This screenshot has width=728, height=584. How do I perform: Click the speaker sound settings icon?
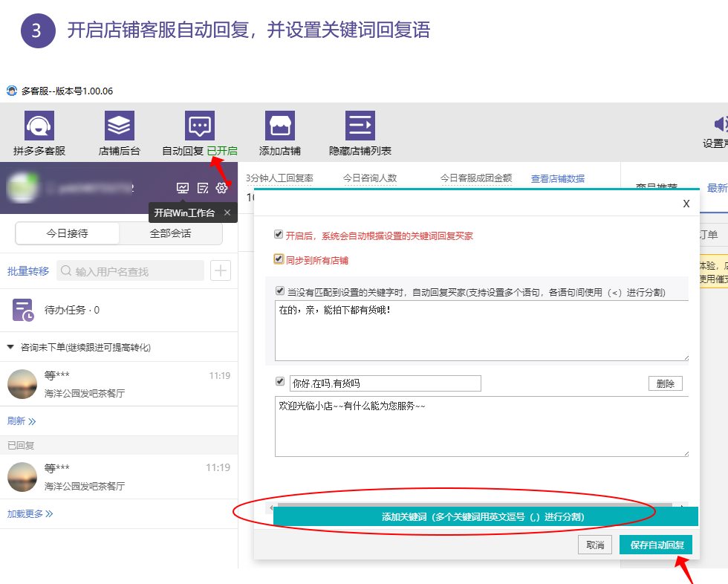(721, 123)
